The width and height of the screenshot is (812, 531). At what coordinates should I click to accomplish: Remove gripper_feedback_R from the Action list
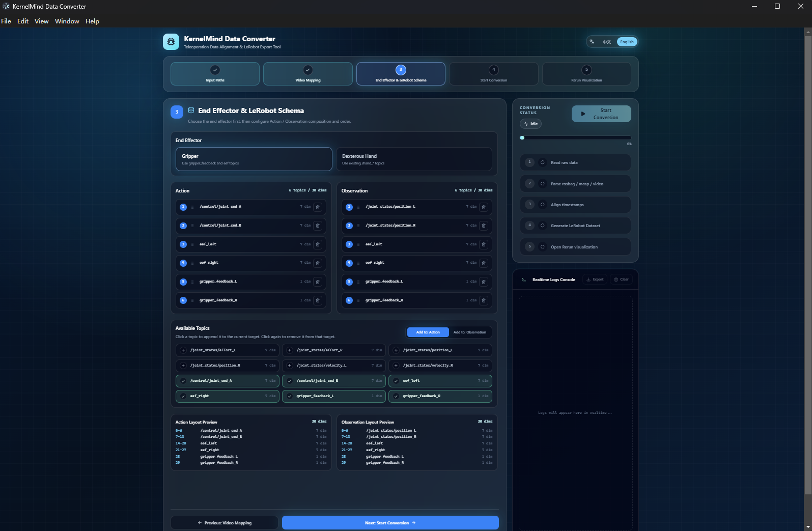click(x=318, y=300)
